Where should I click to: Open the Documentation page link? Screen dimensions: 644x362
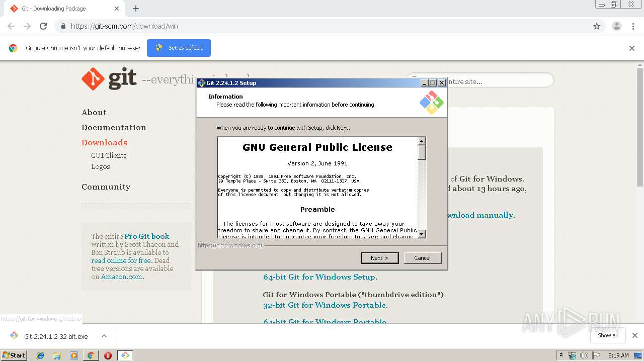pos(114,128)
